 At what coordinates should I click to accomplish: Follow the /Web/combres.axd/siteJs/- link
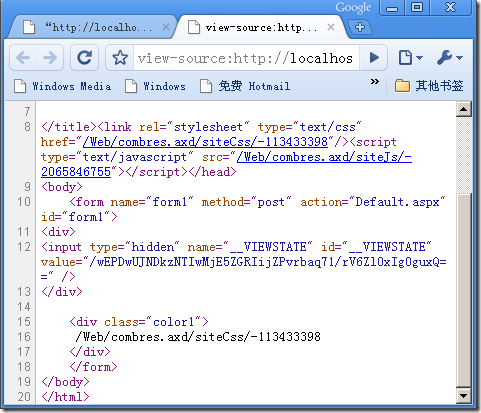tap(324, 157)
